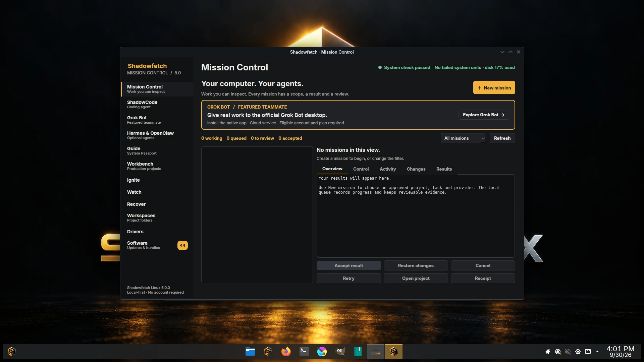Open Recover in the sidebar
Viewport: 644px width, 362px height.
(x=157, y=204)
